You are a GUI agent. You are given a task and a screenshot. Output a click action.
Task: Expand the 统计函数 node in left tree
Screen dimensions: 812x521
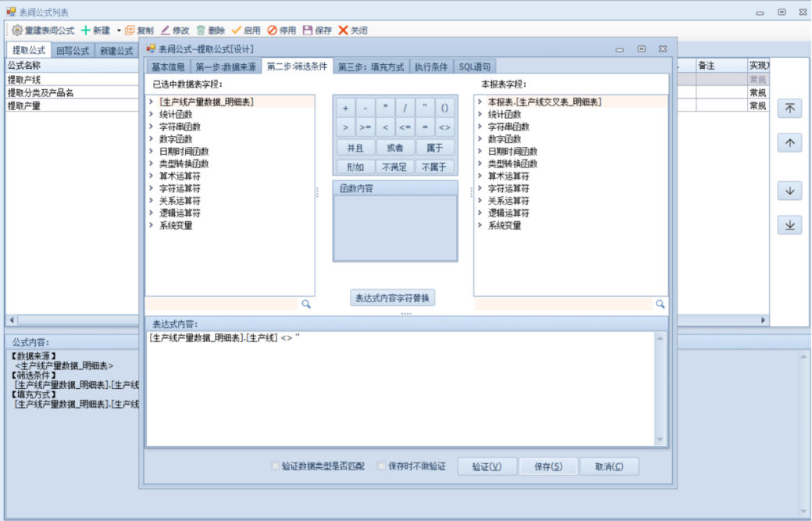[x=150, y=114]
